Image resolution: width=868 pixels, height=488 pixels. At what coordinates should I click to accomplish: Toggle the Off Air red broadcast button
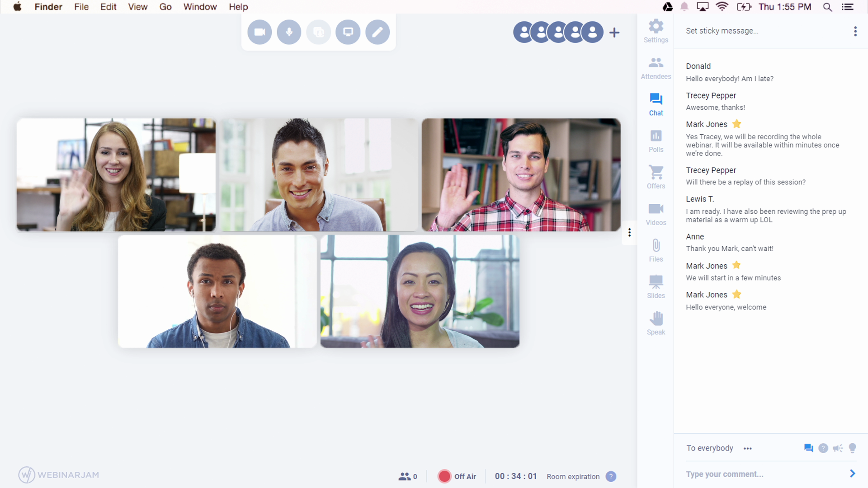[444, 476]
